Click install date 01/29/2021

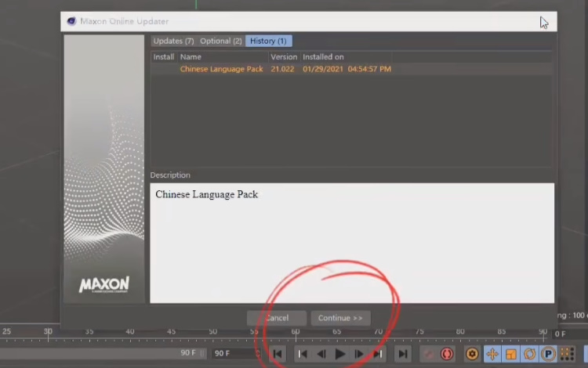tap(323, 69)
